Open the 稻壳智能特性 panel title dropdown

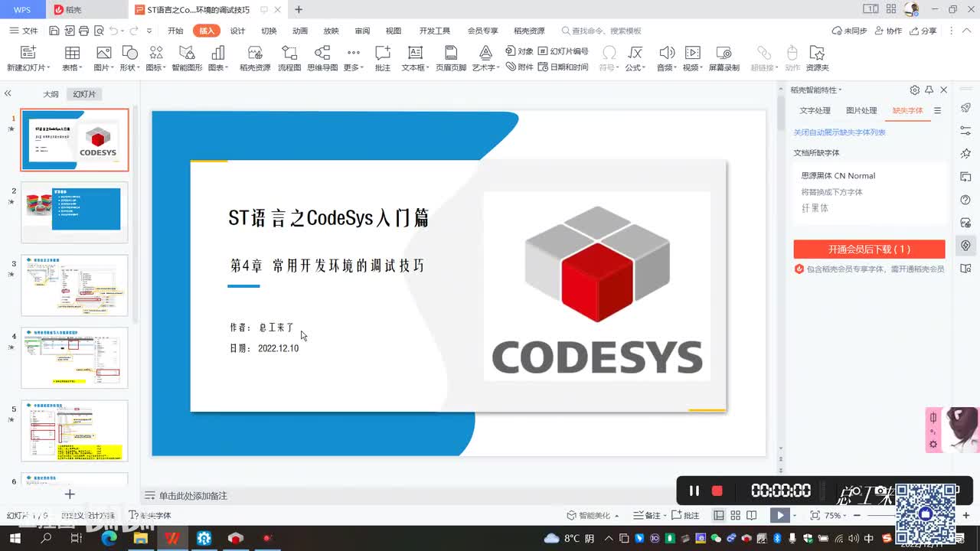coord(840,90)
